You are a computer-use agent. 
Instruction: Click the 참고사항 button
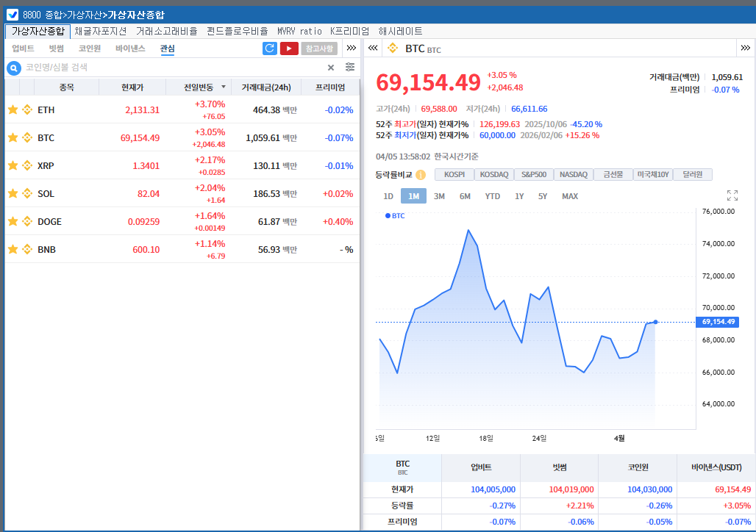[318, 48]
